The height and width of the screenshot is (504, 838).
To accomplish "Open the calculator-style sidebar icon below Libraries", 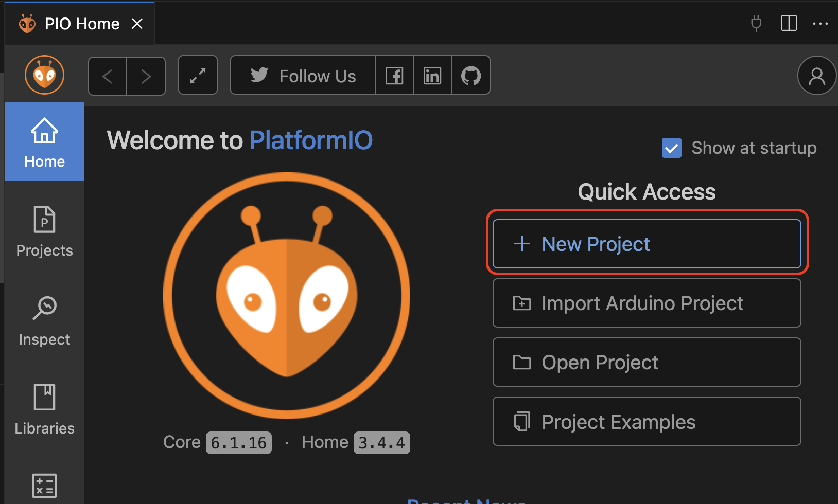I will (45, 485).
